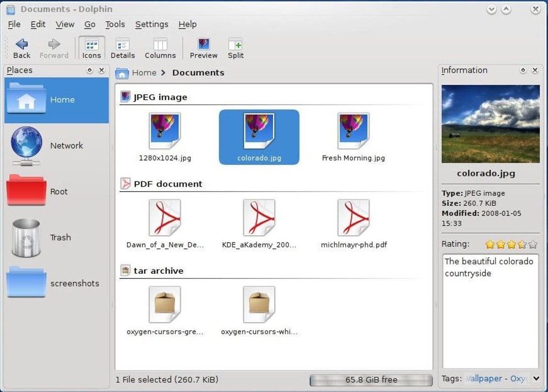This screenshot has width=548, height=392.
Task: Close the Places panel
Action: tap(101, 70)
